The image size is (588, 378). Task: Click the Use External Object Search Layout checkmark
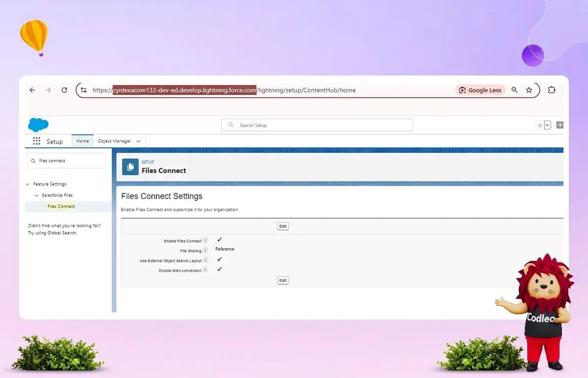(x=220, y=259)
